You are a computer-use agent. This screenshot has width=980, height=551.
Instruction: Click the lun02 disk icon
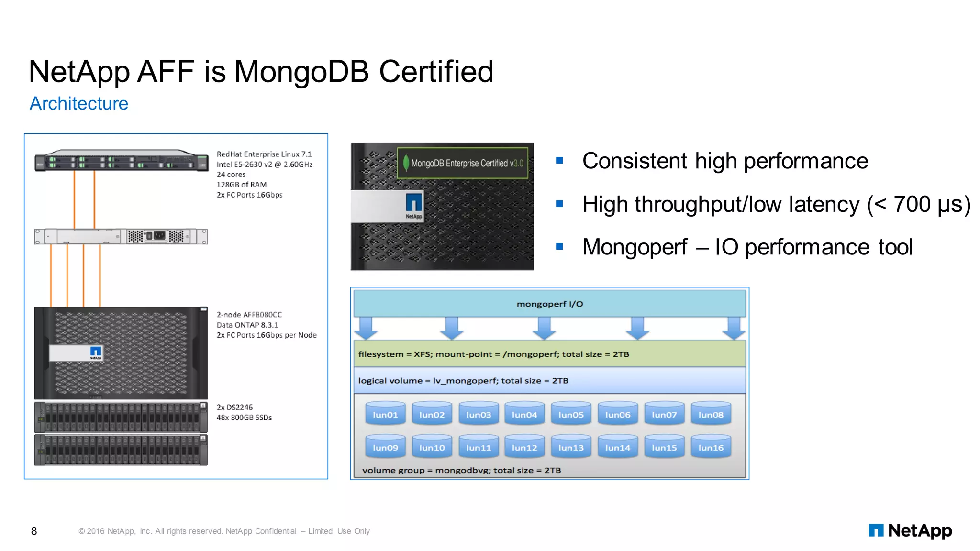point(432,413)
